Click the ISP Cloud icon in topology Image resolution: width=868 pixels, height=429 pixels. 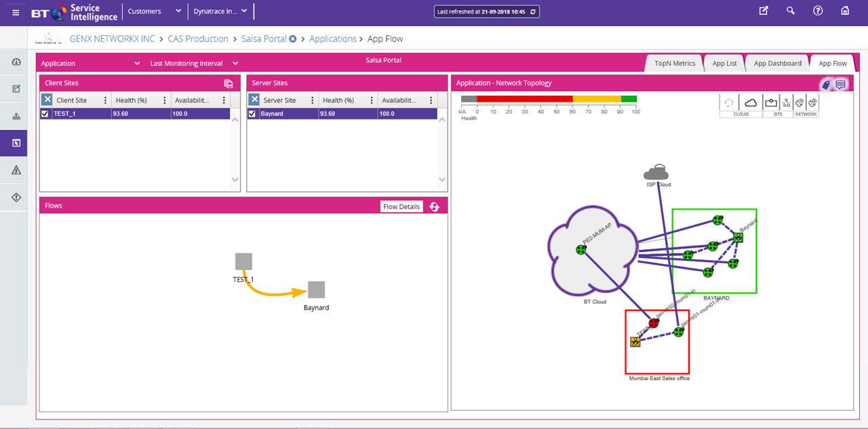656,172
